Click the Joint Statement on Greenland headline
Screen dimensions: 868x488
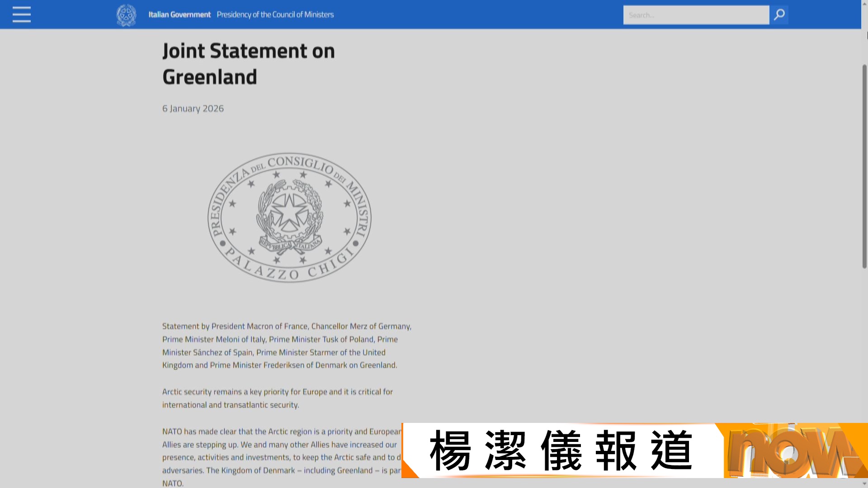click(248, 63)
